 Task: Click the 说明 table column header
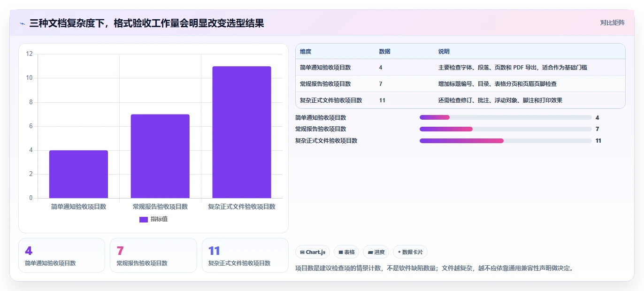point(444,52)
